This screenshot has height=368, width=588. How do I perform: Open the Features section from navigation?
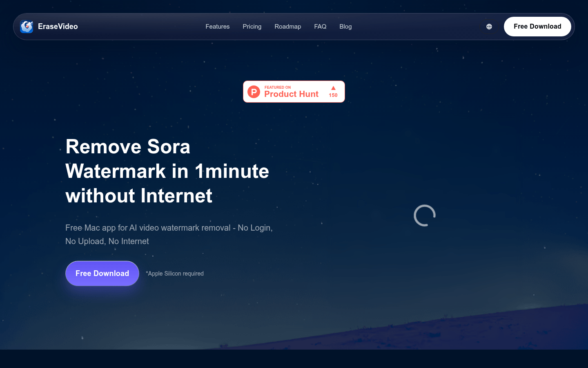[217, 27]
